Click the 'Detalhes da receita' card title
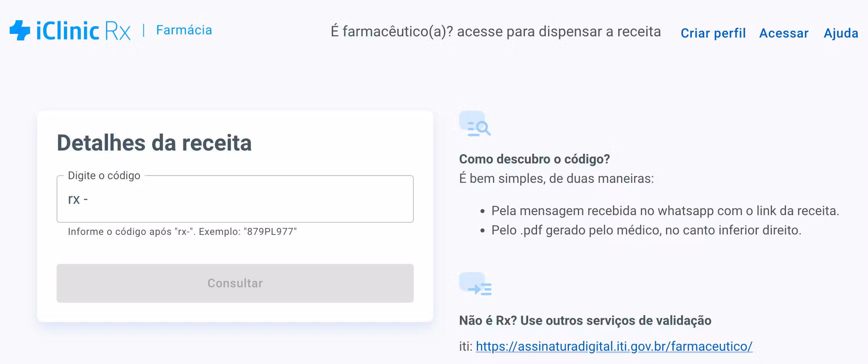Image resolution: width=868 pixels, height=364 pixels. [x=154, y=142]
